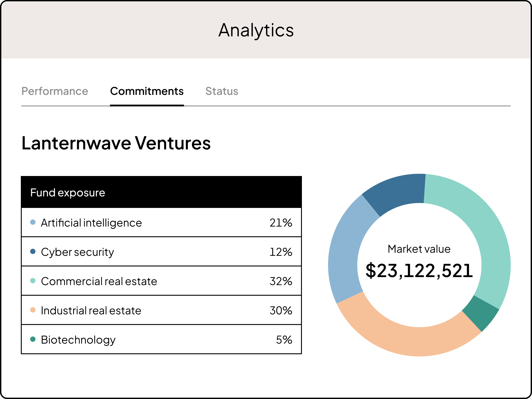Select the Cyber security row
Image resolution: width=532 pixels, height=399 pixels.
point(161,252)
